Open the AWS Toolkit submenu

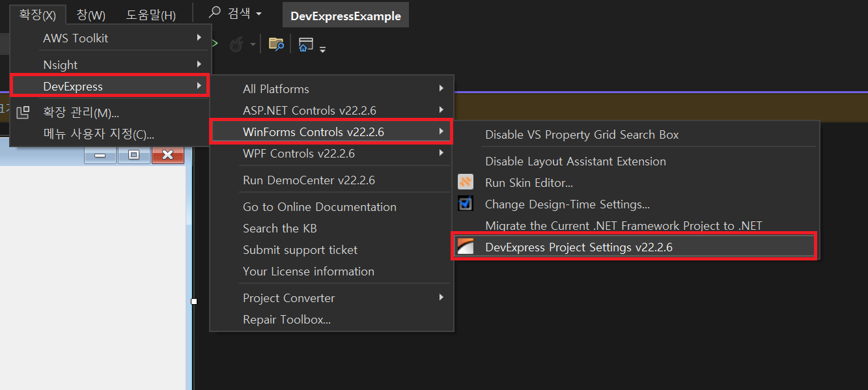pyautogui.click(x=110, y=38)
